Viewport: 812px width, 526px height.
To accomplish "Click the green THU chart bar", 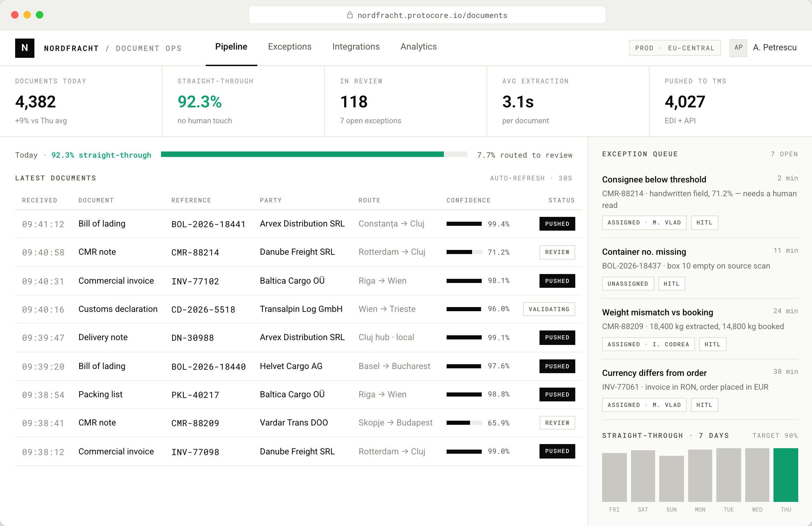I will 786,475.
